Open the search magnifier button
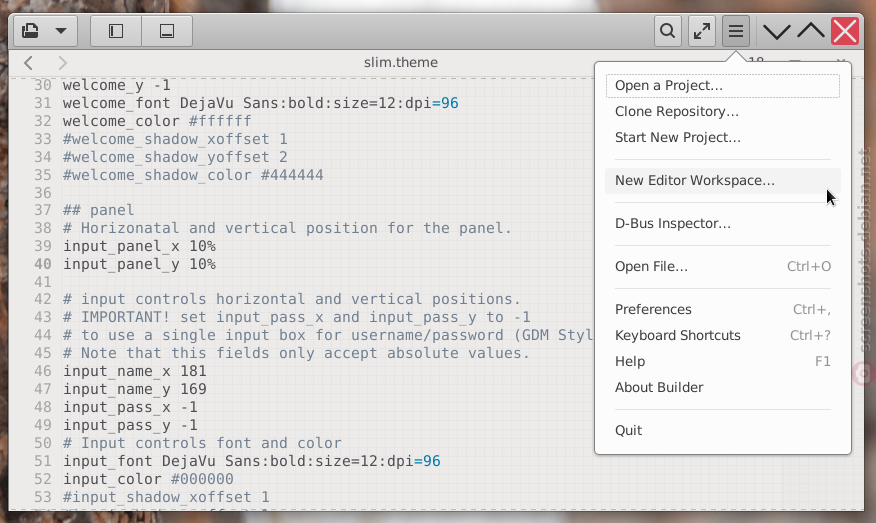 pyautogui.click(x=668, y=31)
